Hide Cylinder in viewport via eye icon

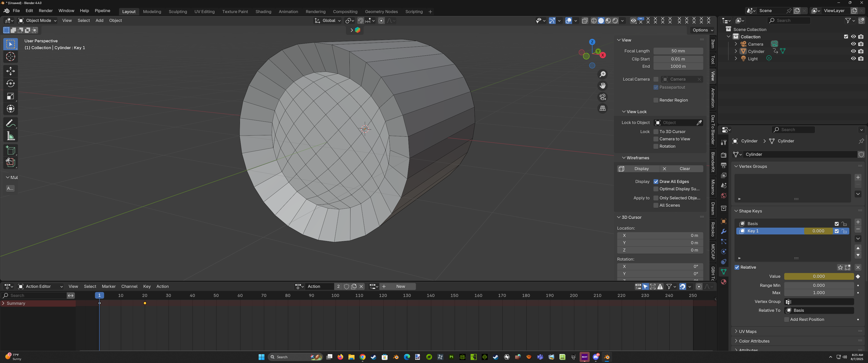[853, 51]
